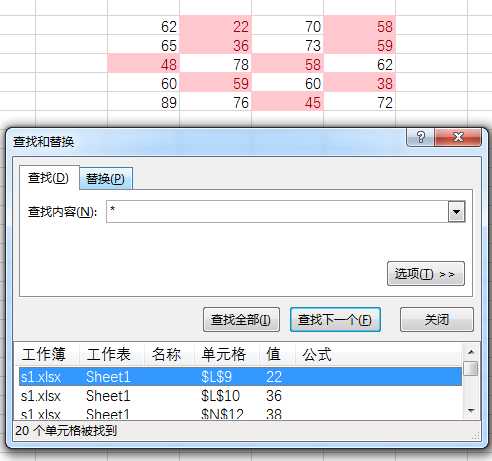Select spreadsheet cell with value 89
The width and height of the screenshot is (492, 461).
pos(144,102)
